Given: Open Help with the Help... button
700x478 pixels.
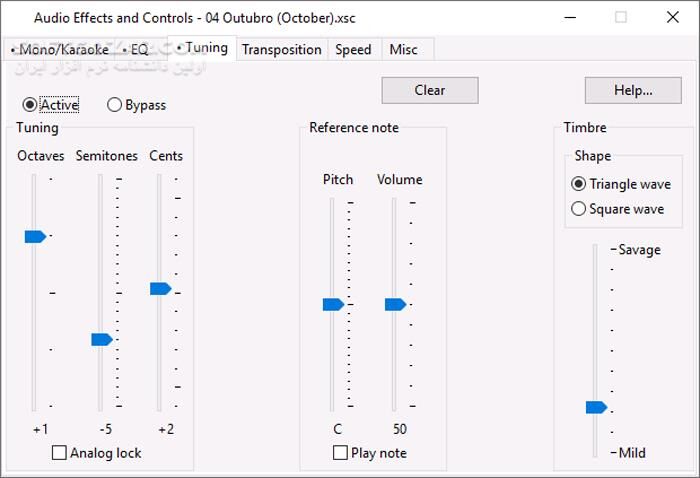Looking at the screenshot, I should pyautogui.click(x=633, y=90).
